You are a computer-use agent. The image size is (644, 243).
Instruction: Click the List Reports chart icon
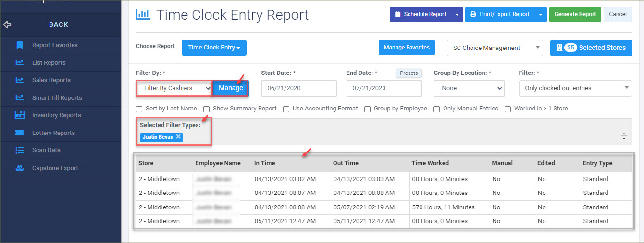(20, 62)
